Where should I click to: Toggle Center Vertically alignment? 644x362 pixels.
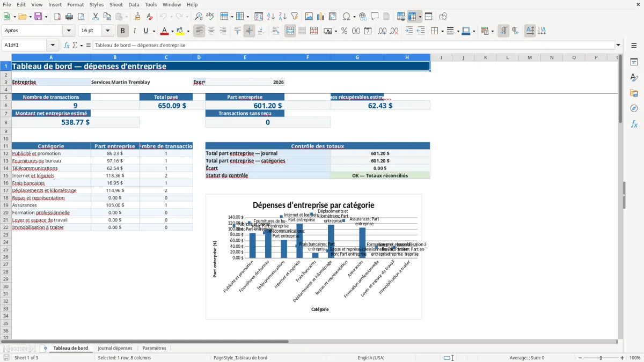(249, 31)
